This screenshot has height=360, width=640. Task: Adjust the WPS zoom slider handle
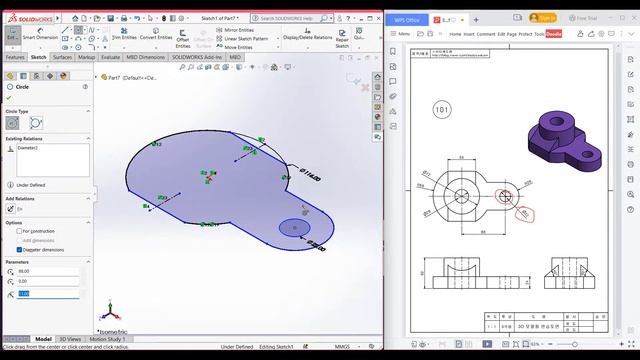(x=575, y=344)
